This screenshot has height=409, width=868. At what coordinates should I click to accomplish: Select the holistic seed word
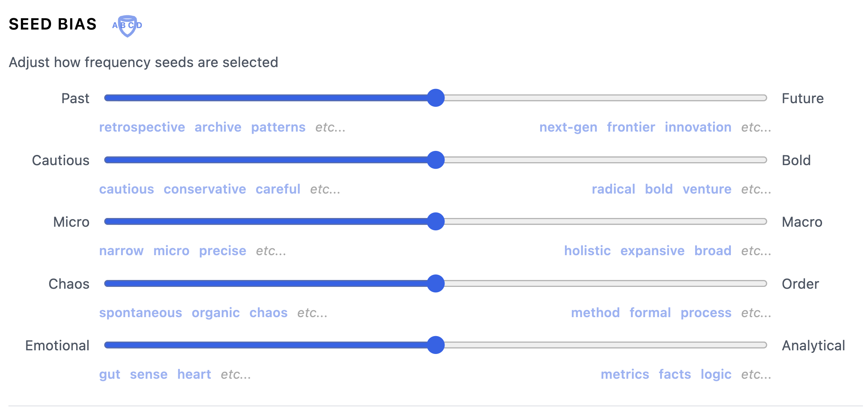coord(588,251)
